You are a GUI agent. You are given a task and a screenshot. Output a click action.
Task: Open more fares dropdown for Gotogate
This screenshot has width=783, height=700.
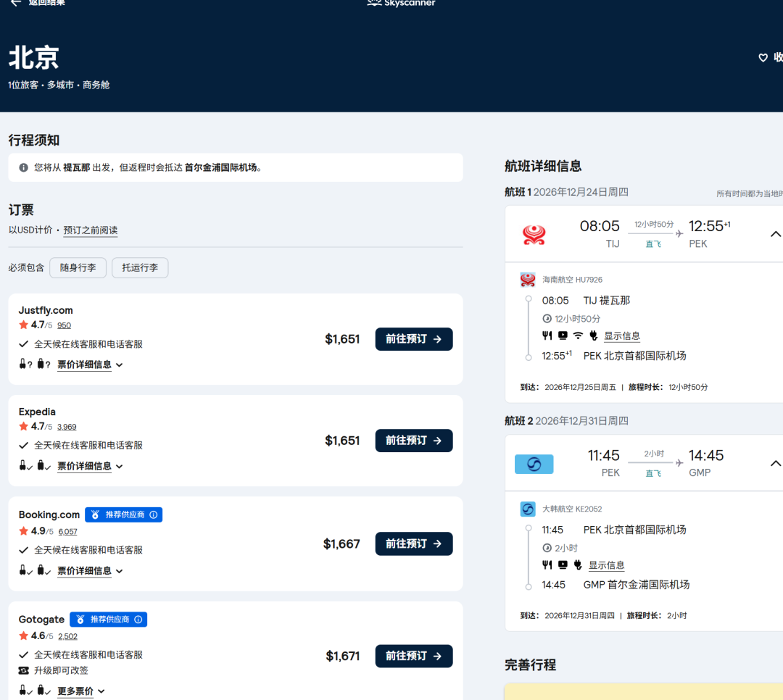(x=81, y=691)
